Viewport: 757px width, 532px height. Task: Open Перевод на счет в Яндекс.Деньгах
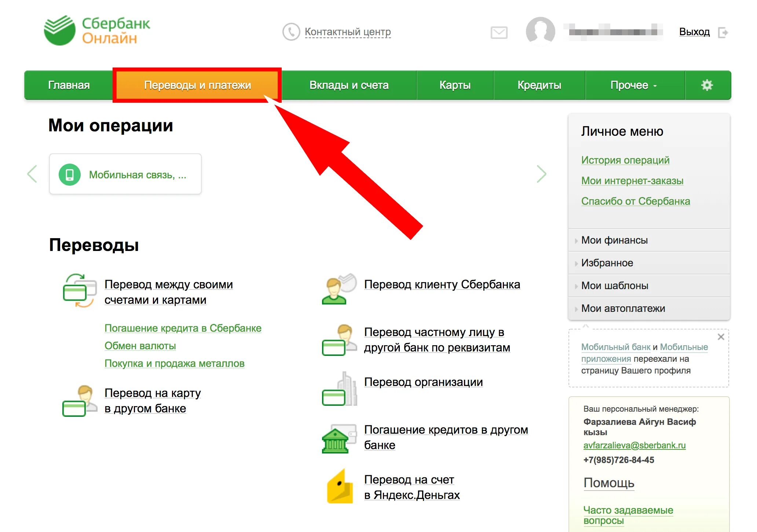pos(412,487)
